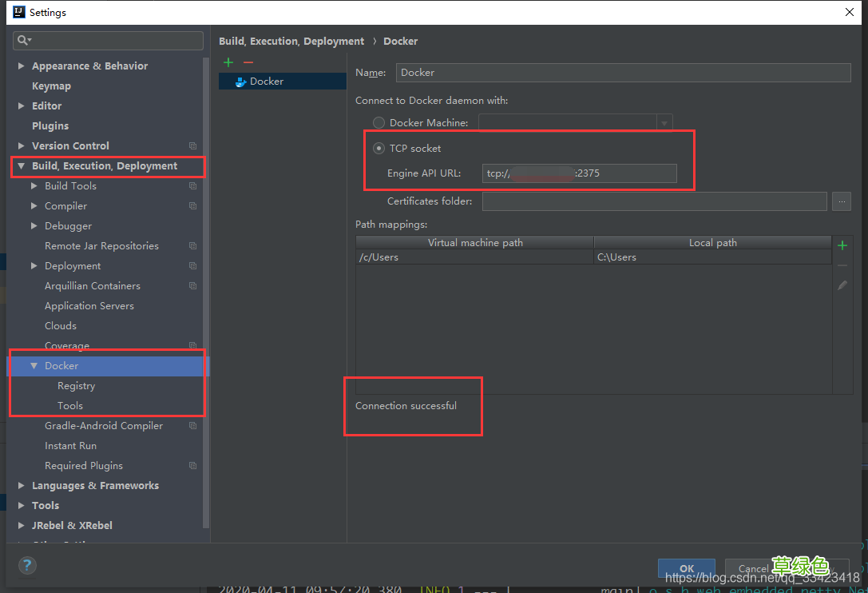The height and width of the screenshot is (593, 868).
Task: Click the Cancel button
Action: pos(753,568)
